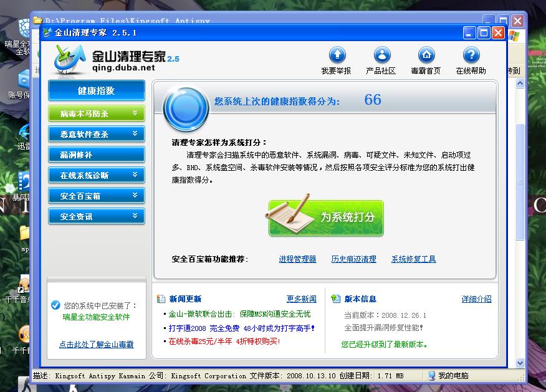The height and width of the screenshot is (392, 546).
Task: Expand 恶意软件查杀 section
Action: [x=97, y=134]
